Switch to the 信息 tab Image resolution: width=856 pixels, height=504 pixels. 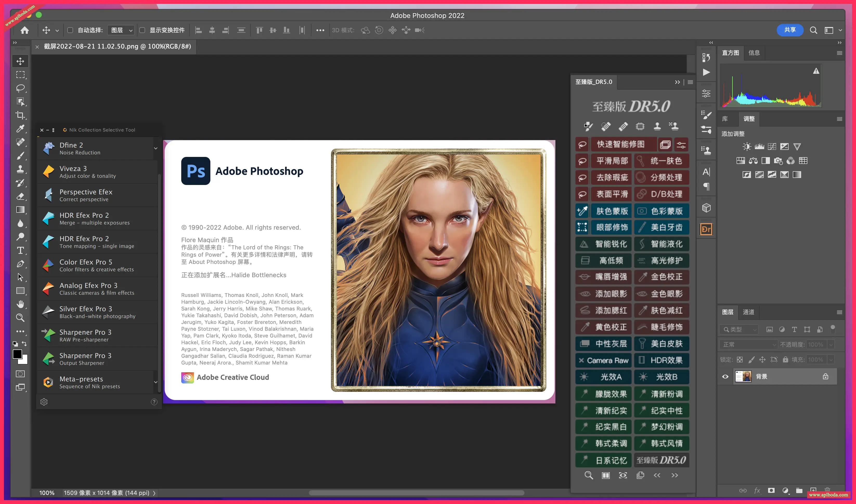click(x=754, y=53)
